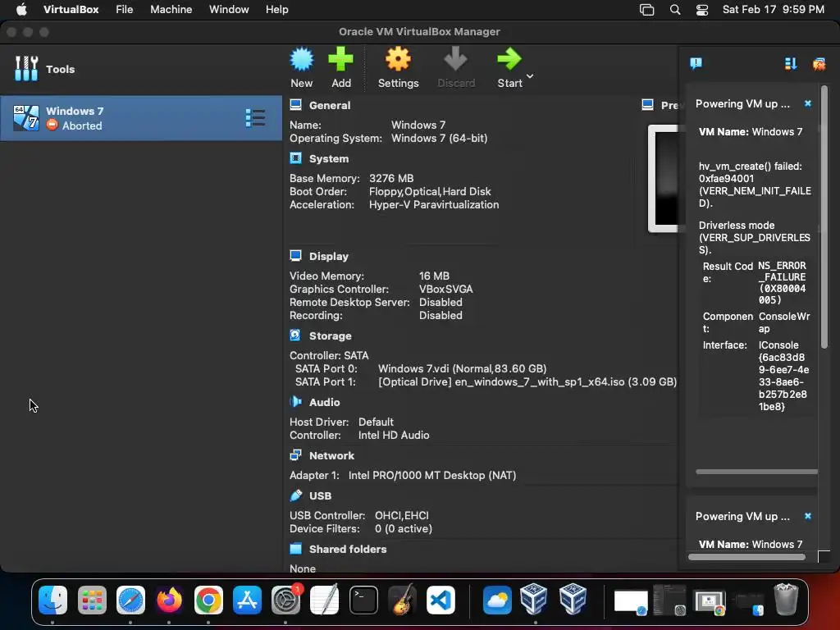Open Control Center in the menu bar

click(702, 10)
